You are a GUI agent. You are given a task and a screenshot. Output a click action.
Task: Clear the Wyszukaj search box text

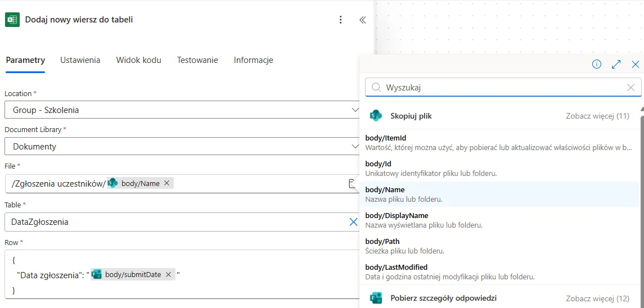click(x=631, y=88)
